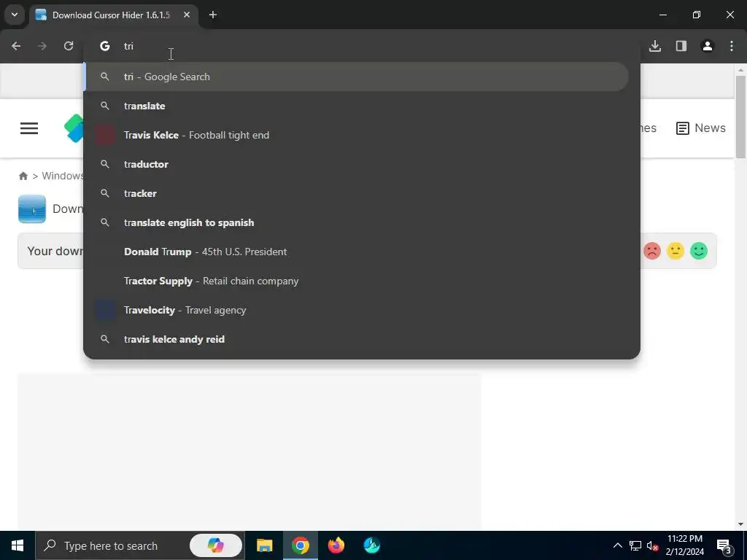747x560 pixels.
Task: Open the site hamburger menu
Action: pos(29,128)
